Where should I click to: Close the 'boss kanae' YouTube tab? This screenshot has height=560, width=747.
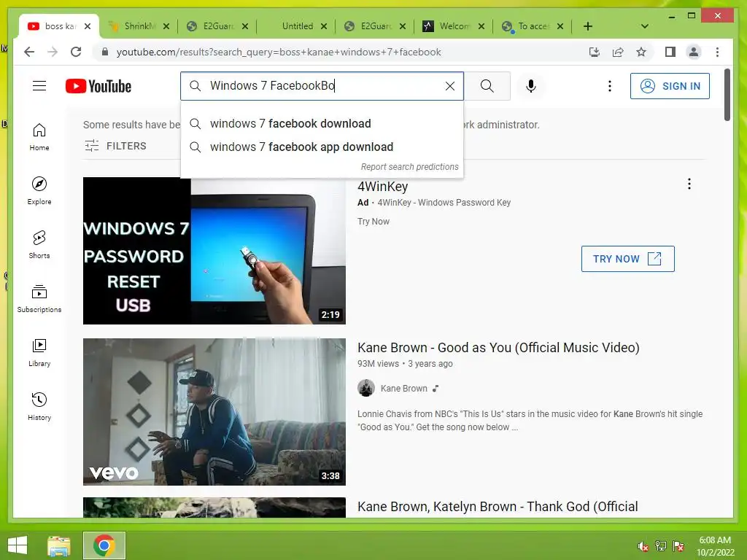(88, 26)
